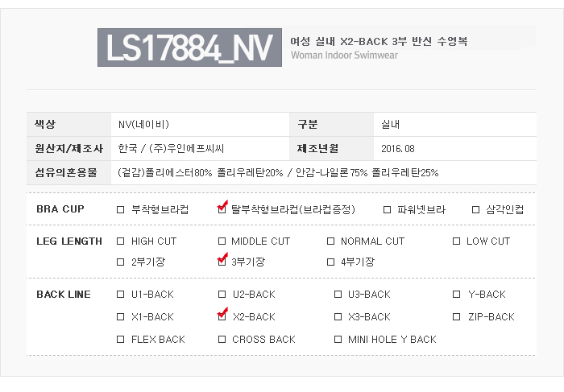This screenshot has width=564, height=392.
Task: Uncheck the 탈부착형브라캡 checkbox
Action: (x=222, y=210)
